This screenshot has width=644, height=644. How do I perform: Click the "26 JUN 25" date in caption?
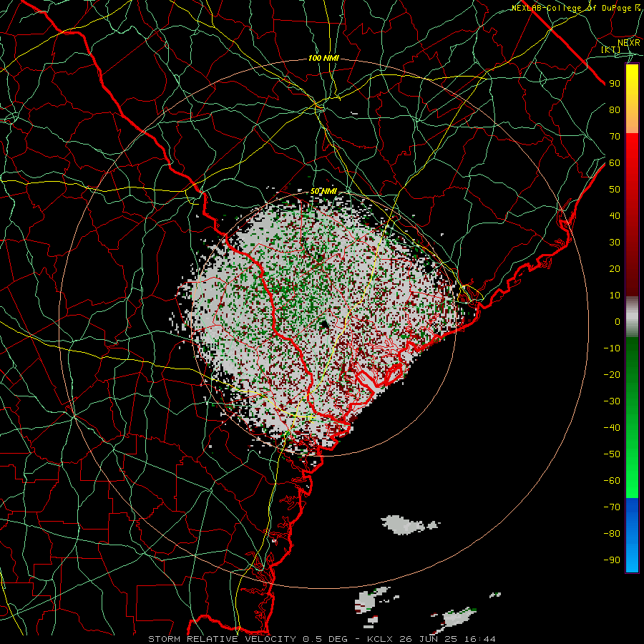(429, 639)
